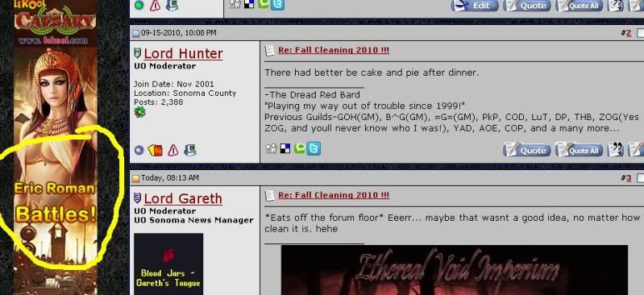Open Lord Gareth's profile link
The width and height of the screenshot is (644, 295).
pyautogui.click(x=183, y=198)
